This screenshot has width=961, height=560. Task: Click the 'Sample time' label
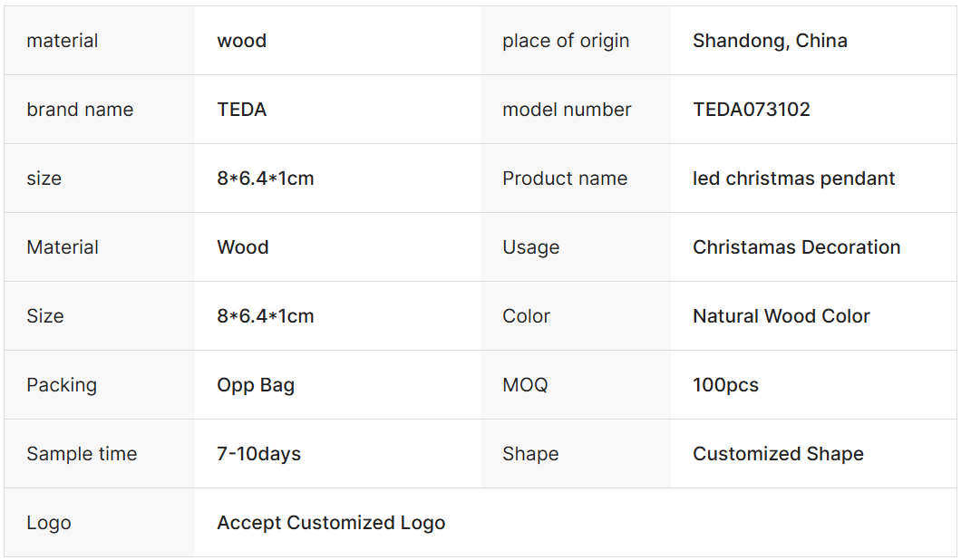[82, 454]
